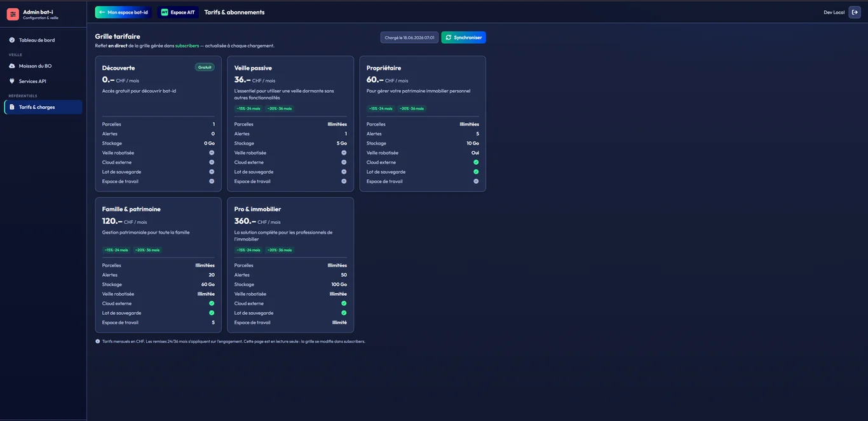Viewport: 868px width, 421px height.
Task: Click the subscribers link in the subtitle
Action: tap(187, 46)
